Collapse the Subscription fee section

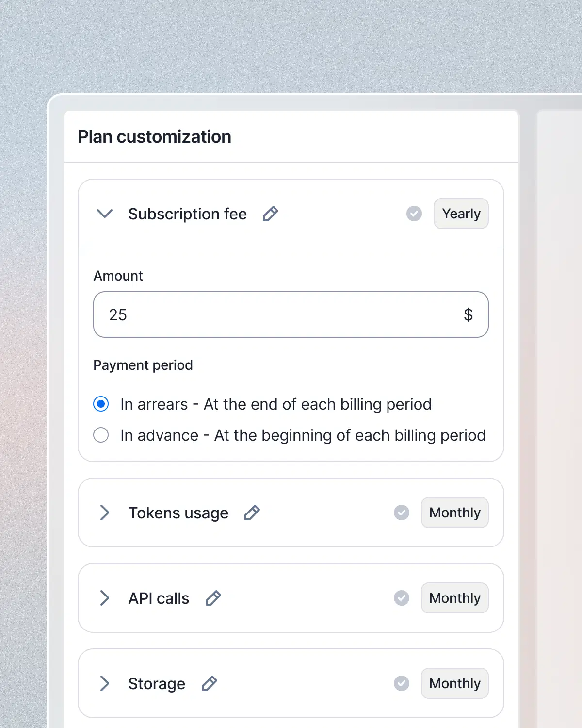pyautogui.click(x=104, y=214)
